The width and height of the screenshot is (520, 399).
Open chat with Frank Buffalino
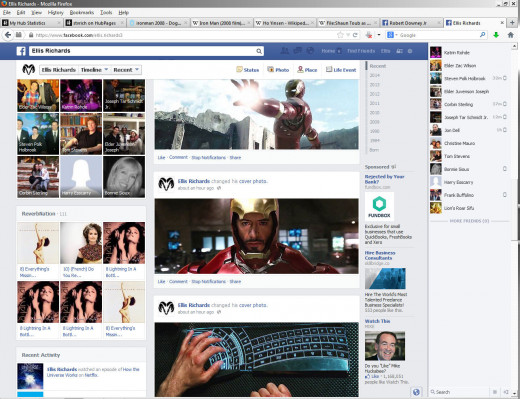(x=469, y=195)
